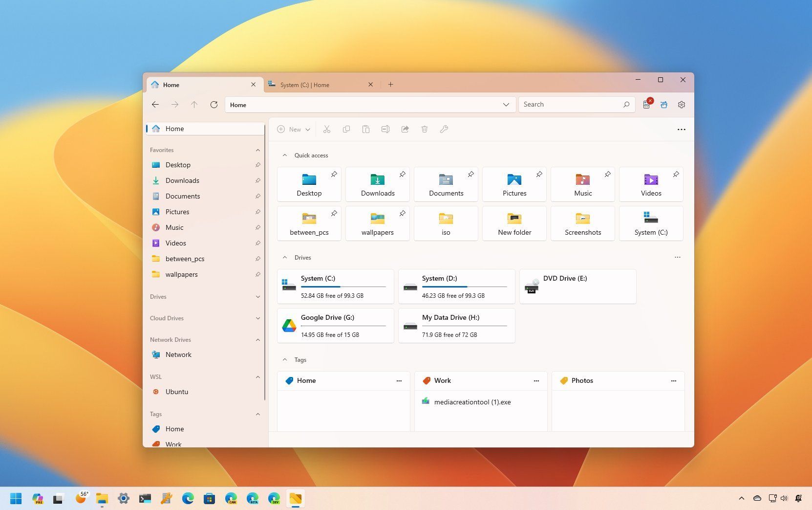812x510 pixels.
Task: Pin the wallpapers tile to Quick access
Action: coord(402,214)
